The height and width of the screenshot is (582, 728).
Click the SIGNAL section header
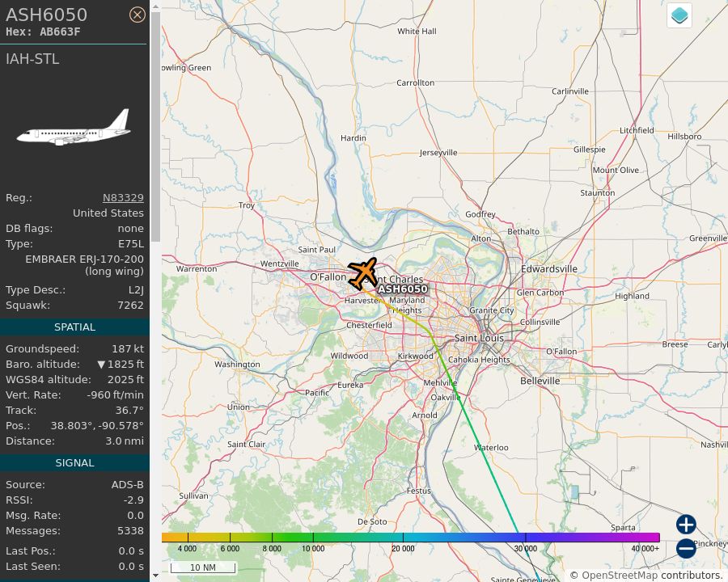[x=74, y=462]
